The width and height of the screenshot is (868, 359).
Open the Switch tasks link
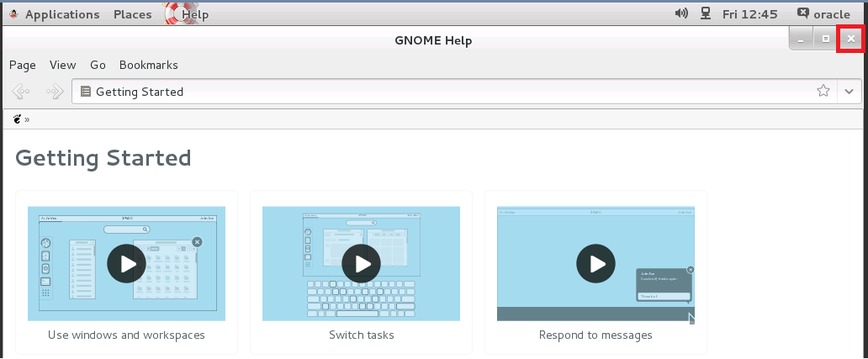(x=362, y=335)
